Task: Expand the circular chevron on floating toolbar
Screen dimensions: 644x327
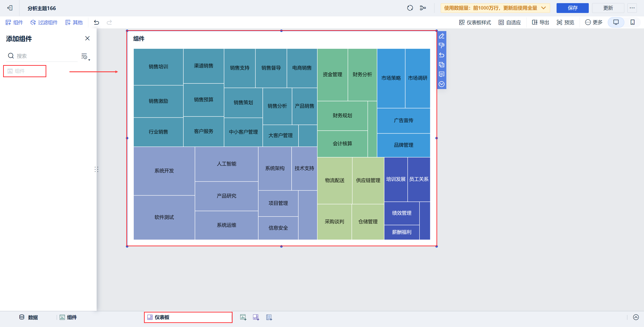Action: tap(441, 84)
